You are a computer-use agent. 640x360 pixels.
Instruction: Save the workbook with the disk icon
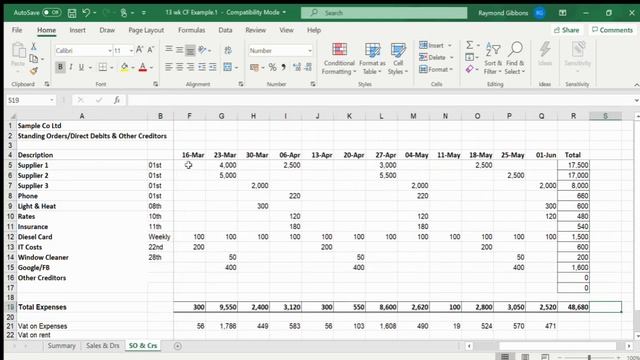(72, 13)
